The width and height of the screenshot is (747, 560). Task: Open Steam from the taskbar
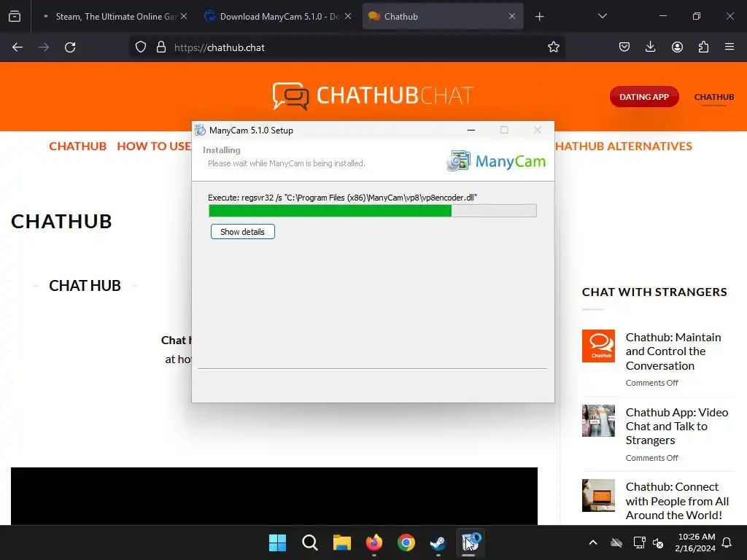click(x=438, y=542)
